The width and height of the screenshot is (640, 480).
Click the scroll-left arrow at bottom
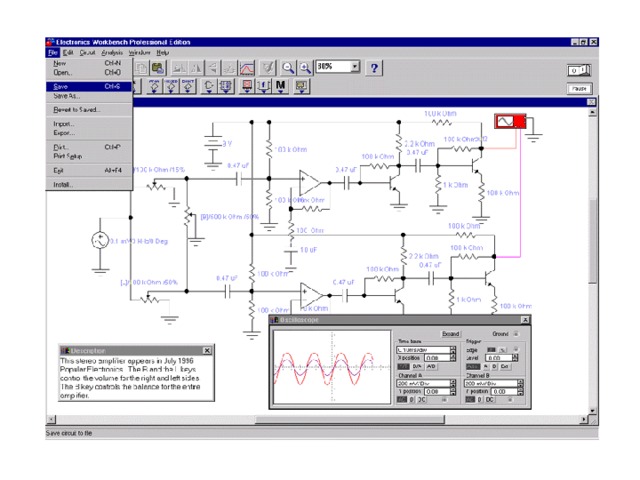(x=51, y=420)
